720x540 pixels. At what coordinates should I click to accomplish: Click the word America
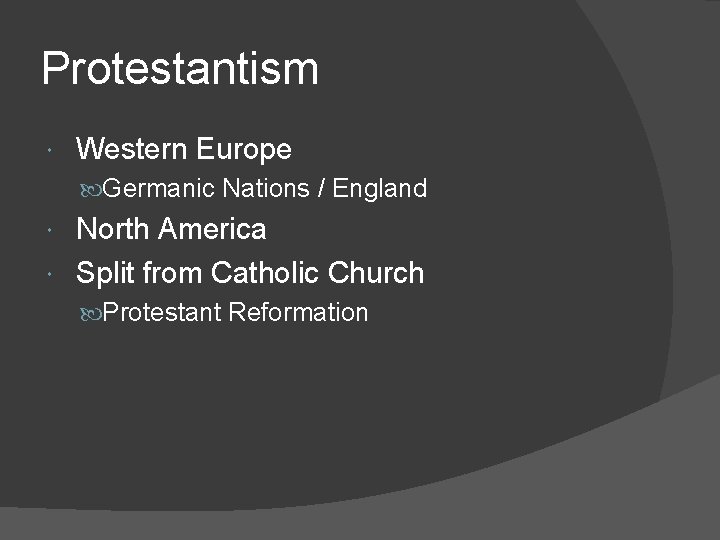click(211, 230)
